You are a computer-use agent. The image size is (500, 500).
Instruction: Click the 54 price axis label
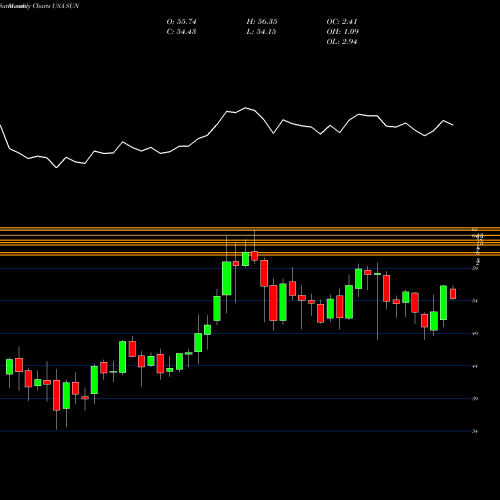(475, 301)
